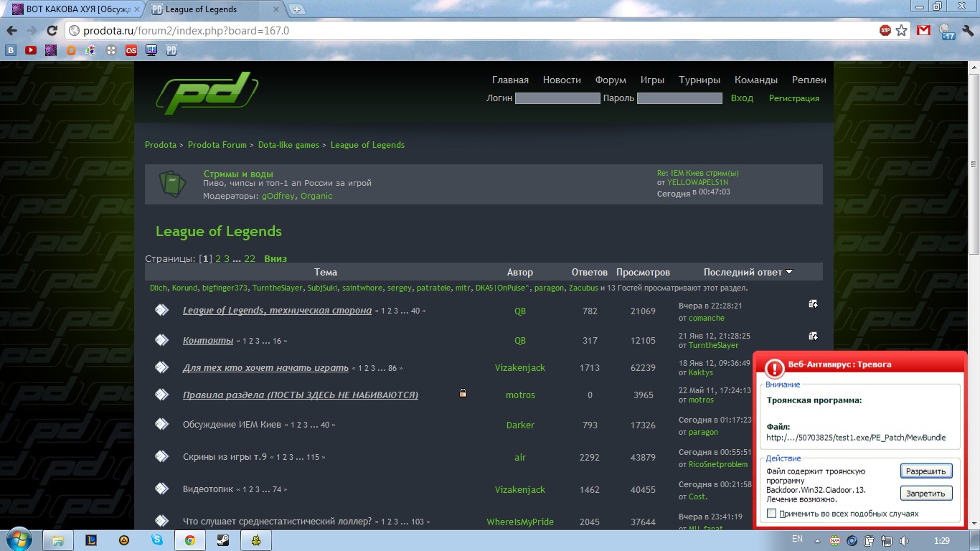Open the YouTube bookmark icon
The width and height of the screenshot is (980, 551).
tap(31, 50)
